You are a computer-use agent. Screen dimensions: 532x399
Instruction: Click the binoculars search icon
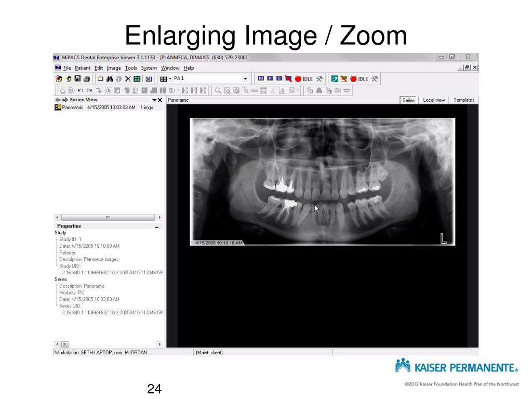click(x=110, y=79)
